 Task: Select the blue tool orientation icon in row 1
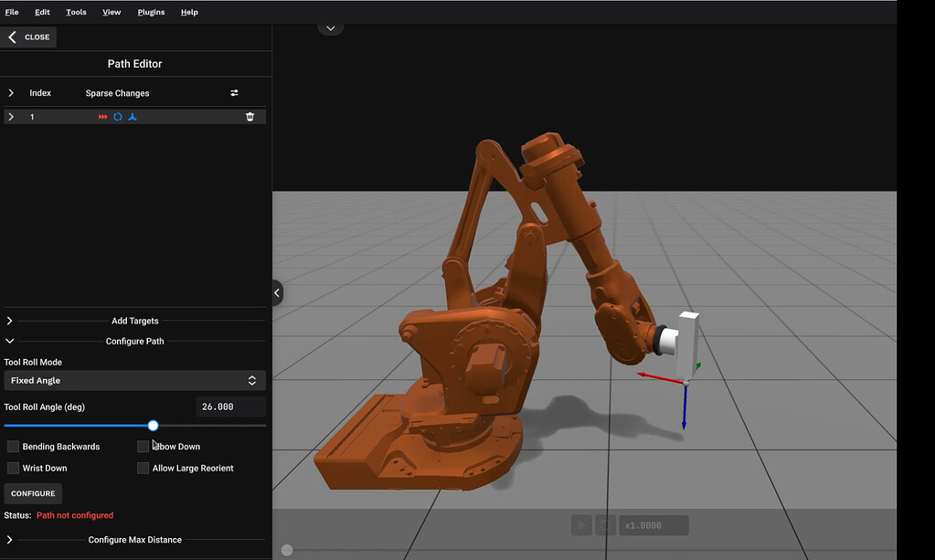click(133, 116)
